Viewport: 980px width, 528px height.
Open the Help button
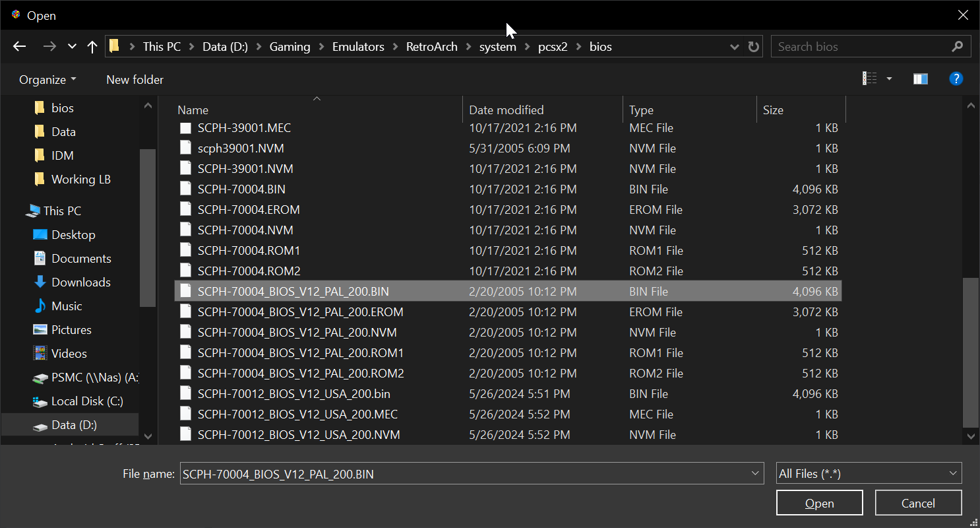click(x=956, y=79)
